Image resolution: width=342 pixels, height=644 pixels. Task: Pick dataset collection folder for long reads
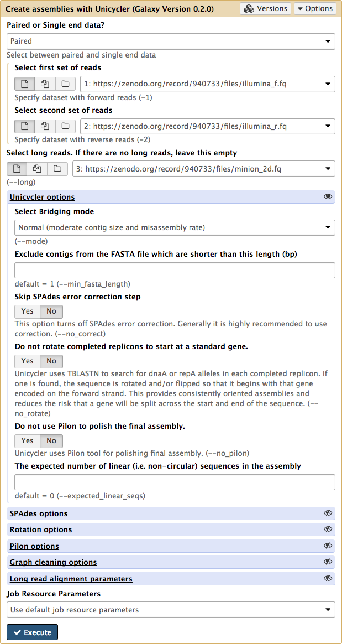57,169
